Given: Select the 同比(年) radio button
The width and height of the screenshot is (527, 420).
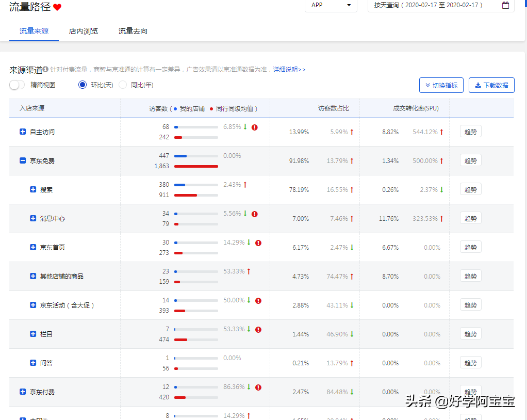Looking at the screenshot, I should [x=123, y=85].
